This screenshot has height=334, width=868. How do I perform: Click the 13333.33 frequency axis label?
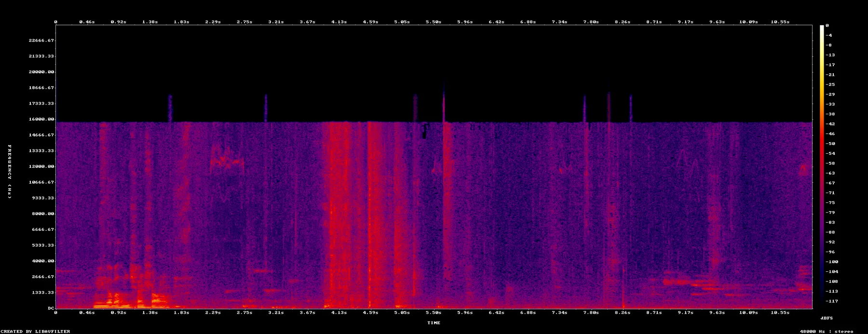pyautogui.click(x=41, y=151)
